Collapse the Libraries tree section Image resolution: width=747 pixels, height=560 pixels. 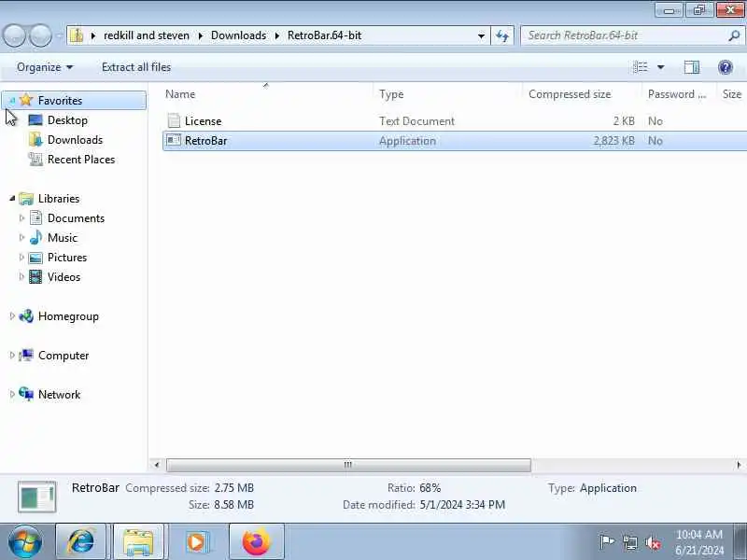[x=12, y=199]
